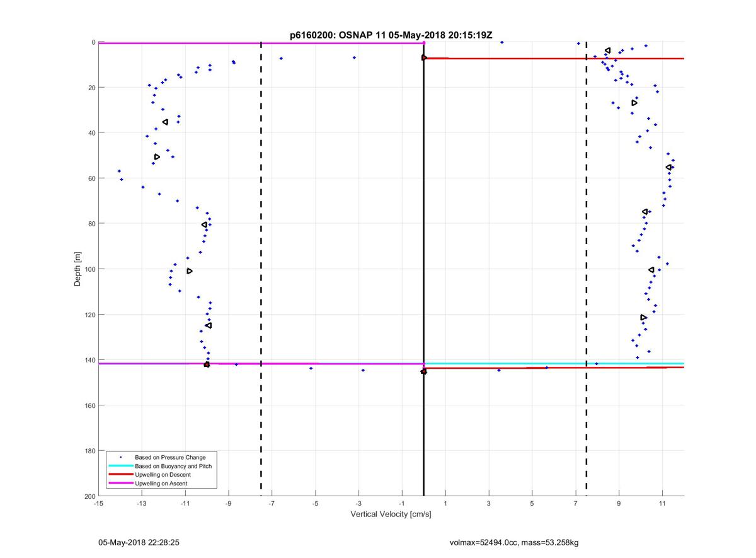This screenshot has width=756, height=558.
Task: Click the x-axis tick label '-1'
Action: 402,504
